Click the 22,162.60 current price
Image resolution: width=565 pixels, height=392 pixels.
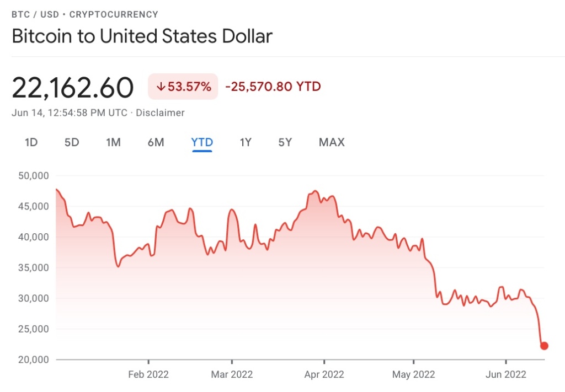click(x=73, y=87)
